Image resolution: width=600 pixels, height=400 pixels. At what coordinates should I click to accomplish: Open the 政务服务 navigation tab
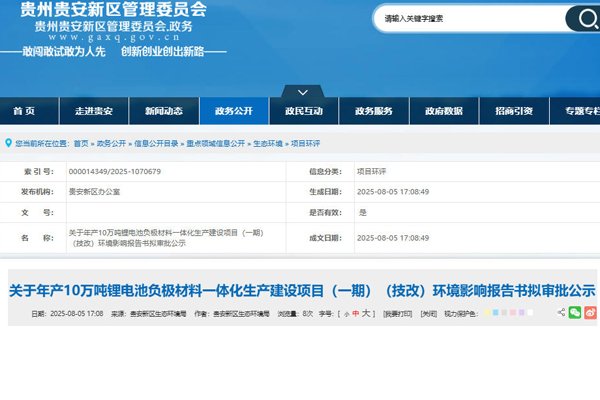tap(374, 111)
